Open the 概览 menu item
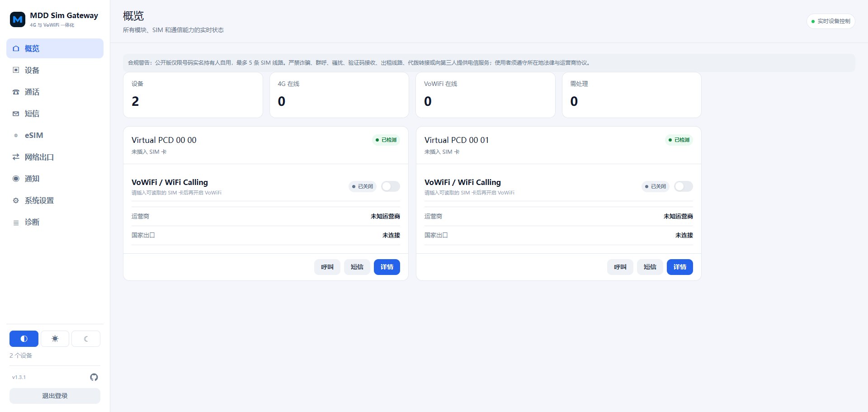This screenshot has width=868, height=412. click(x=55, y=48)
